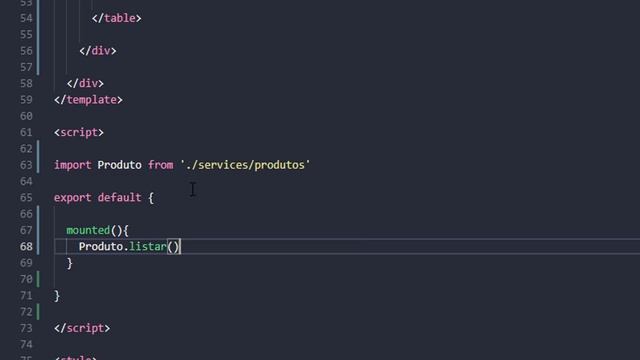This screenshot has width=640, height=360.
Task: Click line number 54 in the gutter
Action: 26,18
